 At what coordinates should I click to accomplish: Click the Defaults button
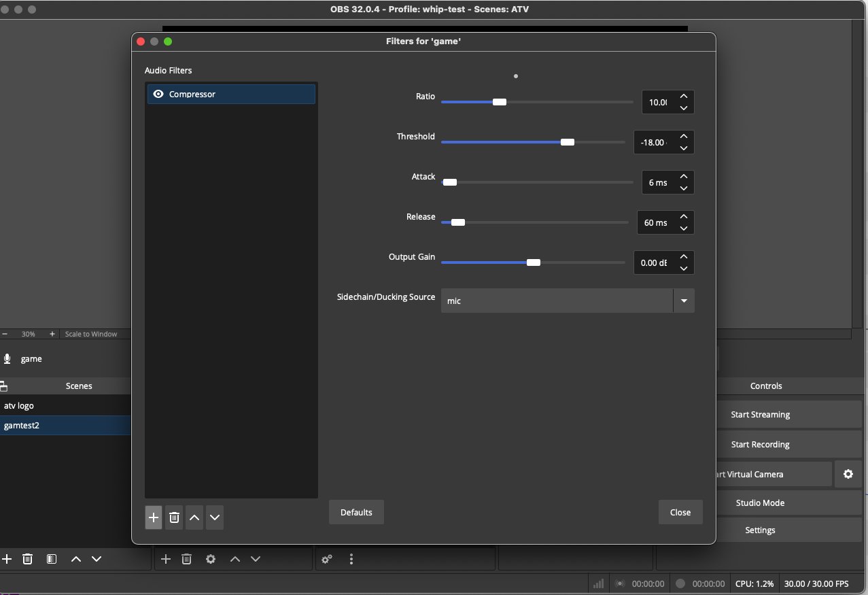pyautogui.click(x=356, y=512)
